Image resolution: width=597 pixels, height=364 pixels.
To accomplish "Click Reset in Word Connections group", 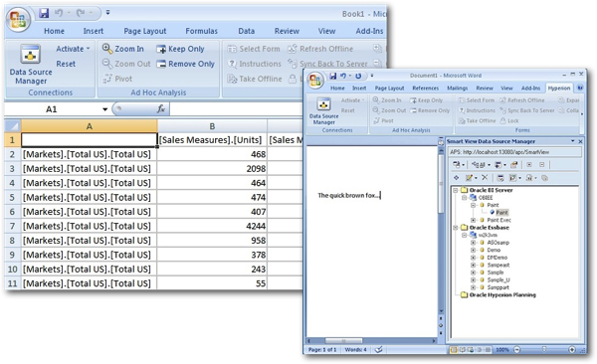I will coord(347,110).
